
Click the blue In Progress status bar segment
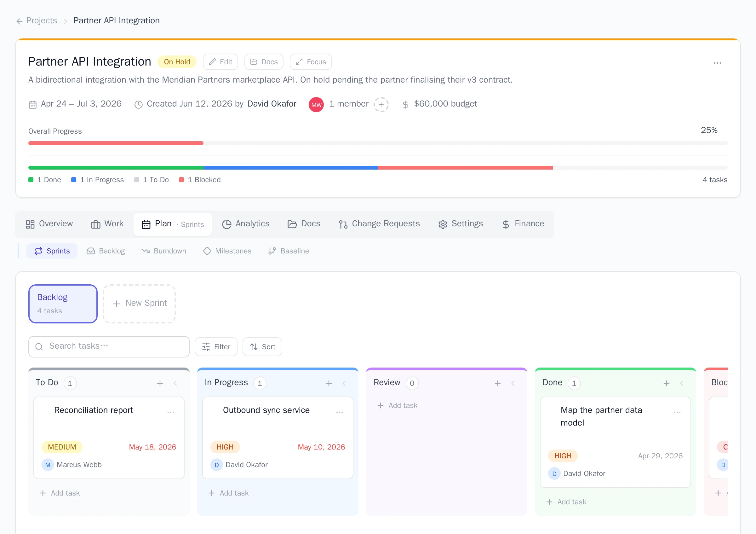[290, 168]
